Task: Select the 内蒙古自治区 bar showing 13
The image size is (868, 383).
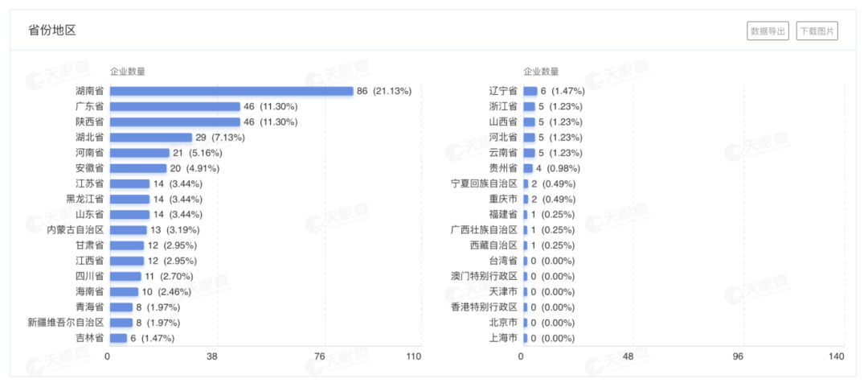Action: (128, 230)
